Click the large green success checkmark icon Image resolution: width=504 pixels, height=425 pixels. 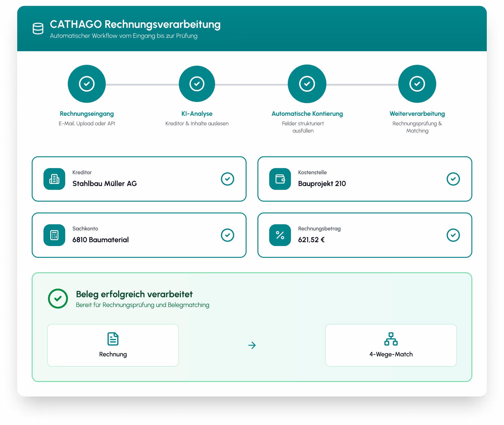(58, 299)
